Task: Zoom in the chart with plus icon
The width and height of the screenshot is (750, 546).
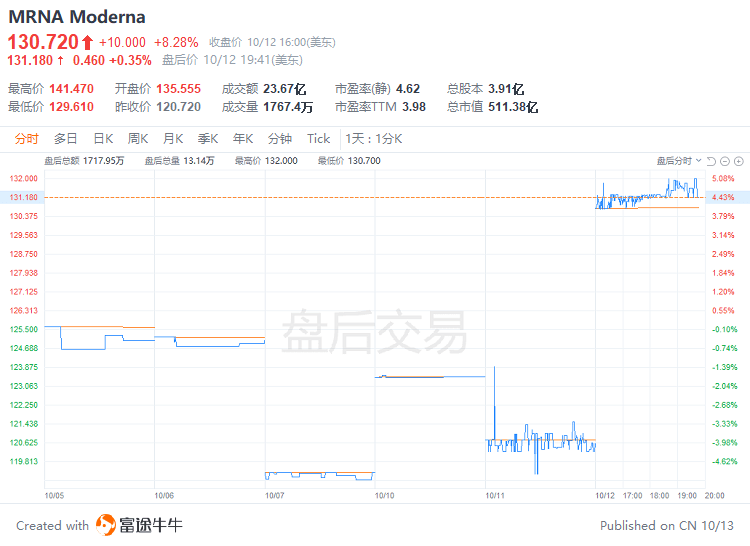Action: tap(739, 161)
